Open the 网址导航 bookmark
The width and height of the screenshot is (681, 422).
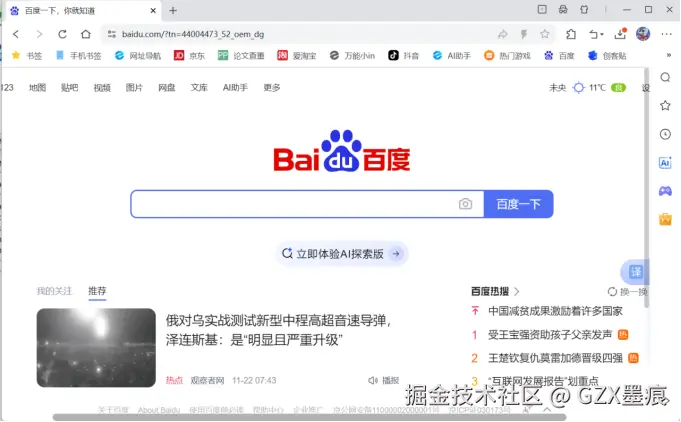(x=138, y=56)
